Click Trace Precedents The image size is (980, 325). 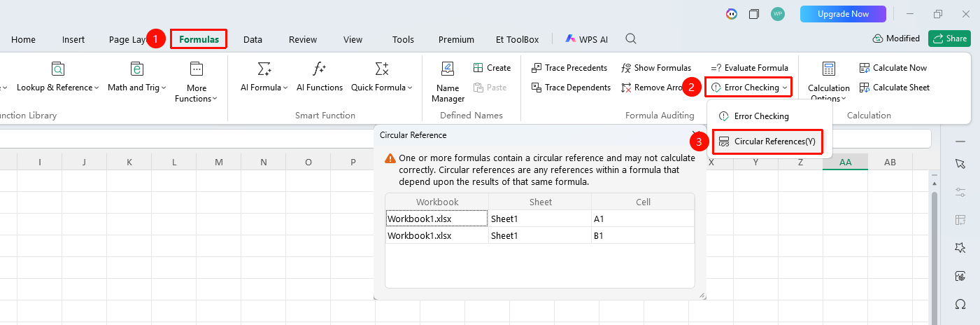(x=569, y=68)
